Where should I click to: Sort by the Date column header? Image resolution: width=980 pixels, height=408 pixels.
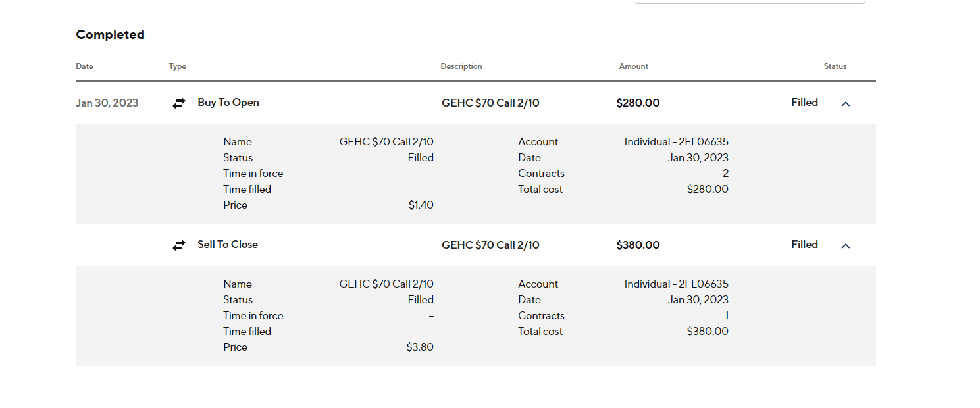84,66
